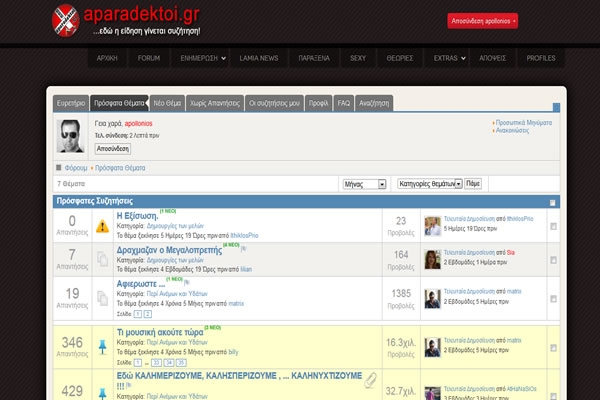Viewport: 600px width, 400px height.
Task: Open SEXY in the top navigation
Action: coord(358,58)
